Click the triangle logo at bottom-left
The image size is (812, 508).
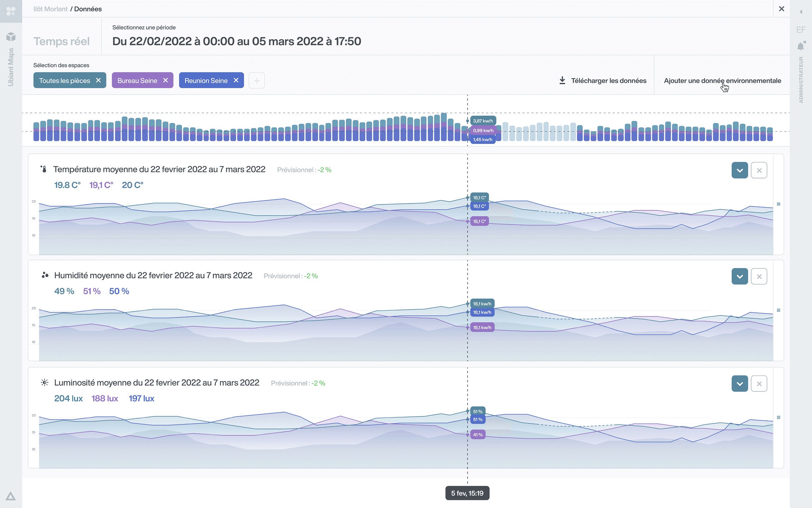tap(11, 496)
